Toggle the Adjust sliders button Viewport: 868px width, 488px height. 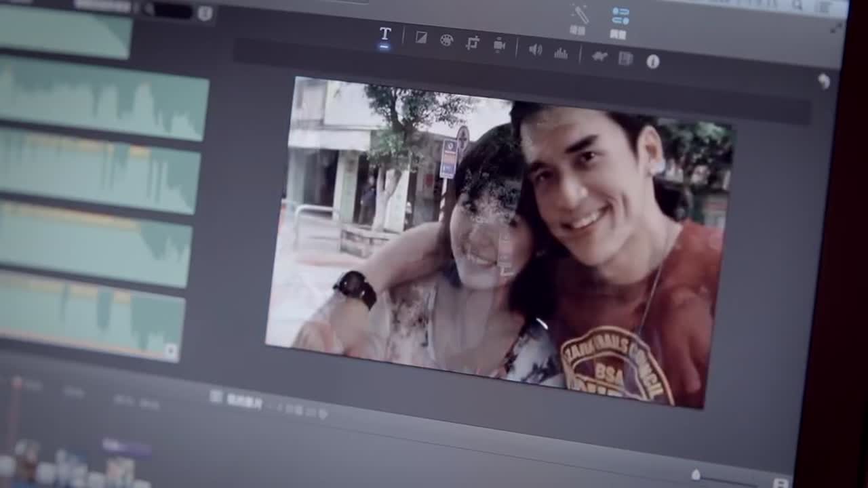pyautogui.click(x=620, y=16)
